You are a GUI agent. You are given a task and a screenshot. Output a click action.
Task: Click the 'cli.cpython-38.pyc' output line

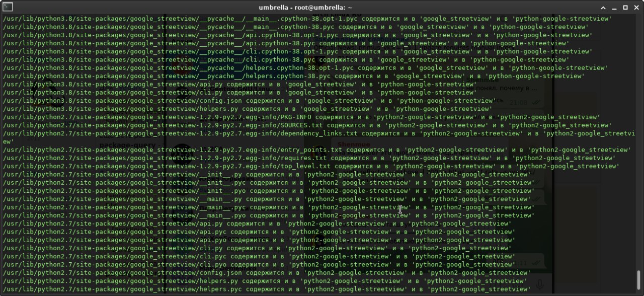(x=286, y=59)
